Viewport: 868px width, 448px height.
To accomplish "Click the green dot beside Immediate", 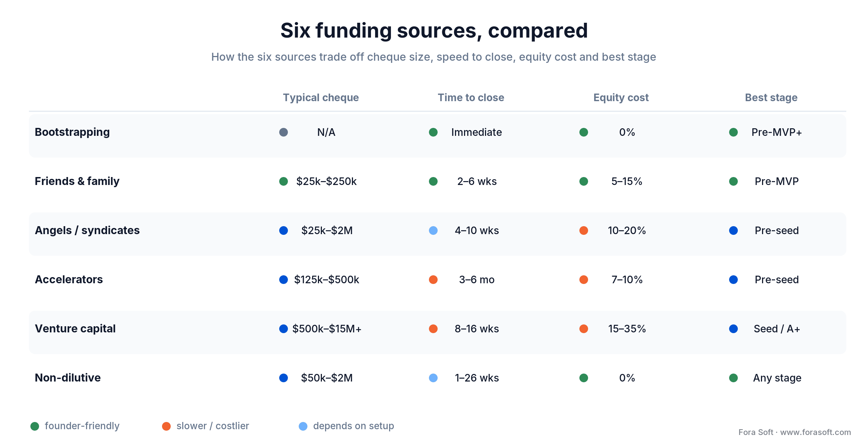I will tap(433, 132).
